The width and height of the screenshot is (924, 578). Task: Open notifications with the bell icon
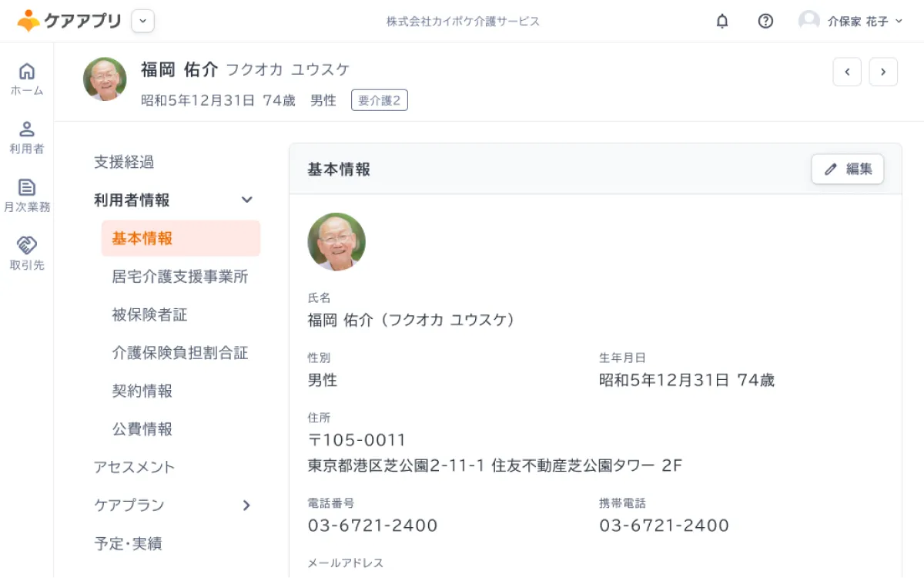721,21
